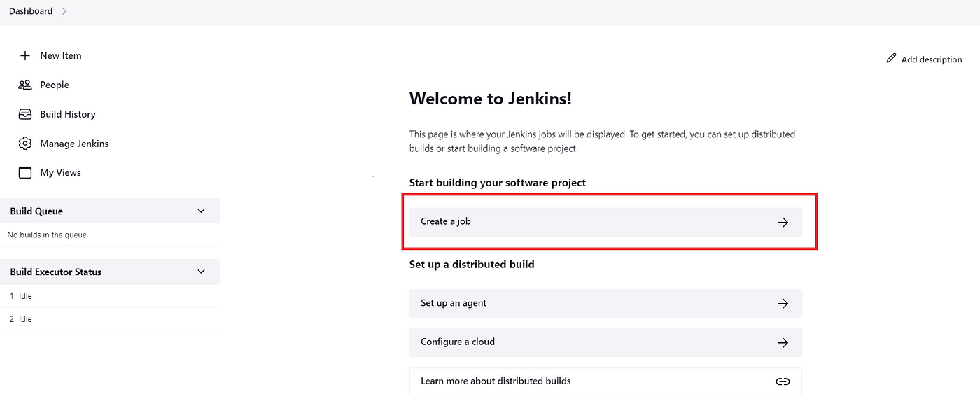
Task: Click the chain link icon for distributed builds
Action: click(x=783, y=381)
